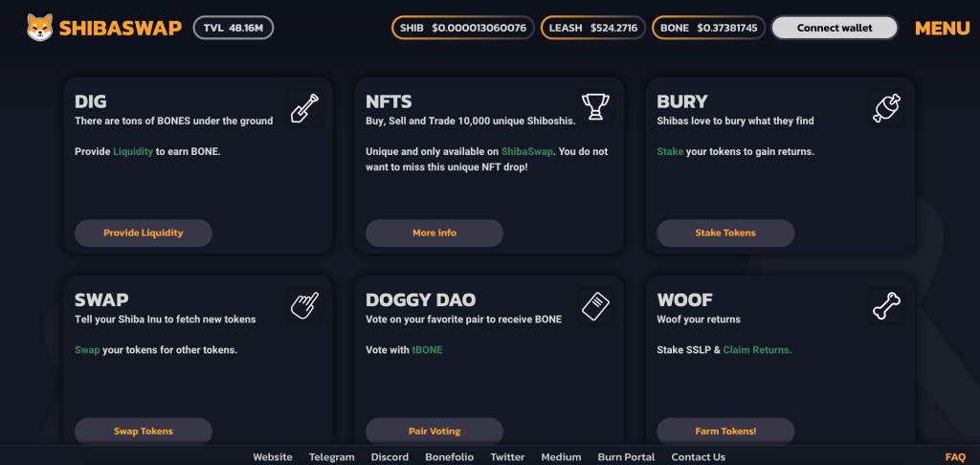Open the green Claim Returns link

click(758, 350)
